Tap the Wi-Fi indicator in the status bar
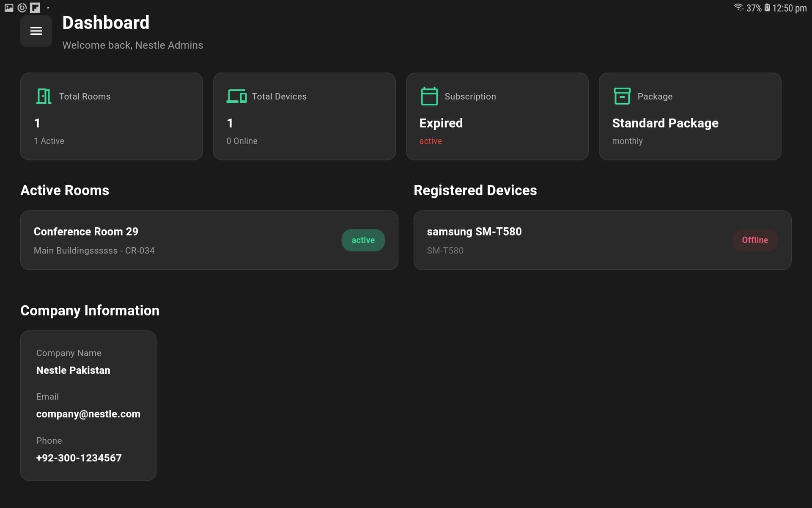 click(739, 7)
